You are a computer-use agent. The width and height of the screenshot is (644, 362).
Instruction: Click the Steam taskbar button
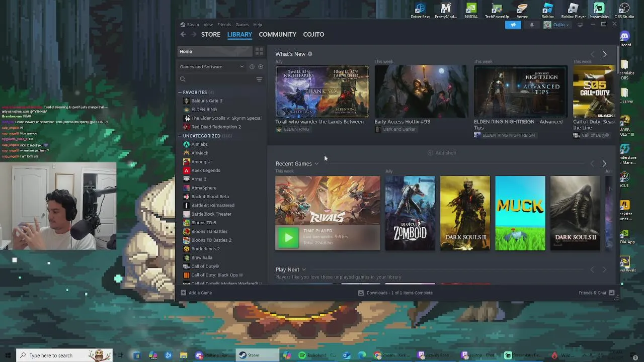[x=258, y=355]
